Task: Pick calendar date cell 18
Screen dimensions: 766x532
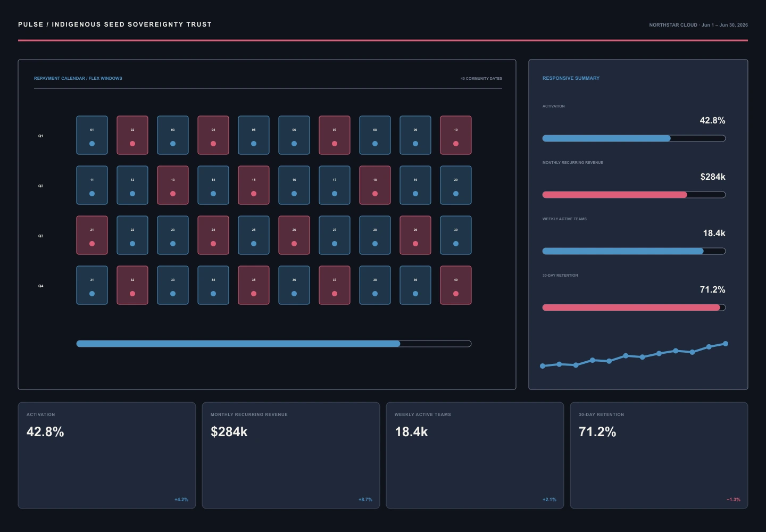Action: pos(375,185)
